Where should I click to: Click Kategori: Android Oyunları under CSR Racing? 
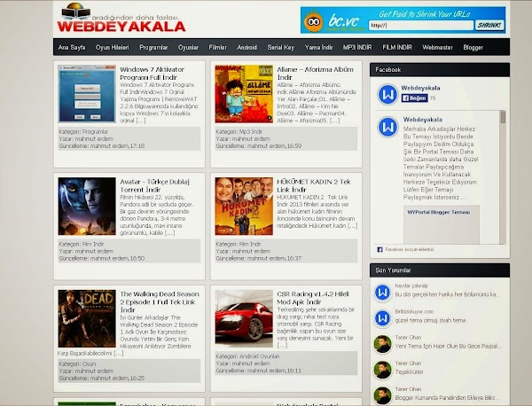click(x=247, y=356)
